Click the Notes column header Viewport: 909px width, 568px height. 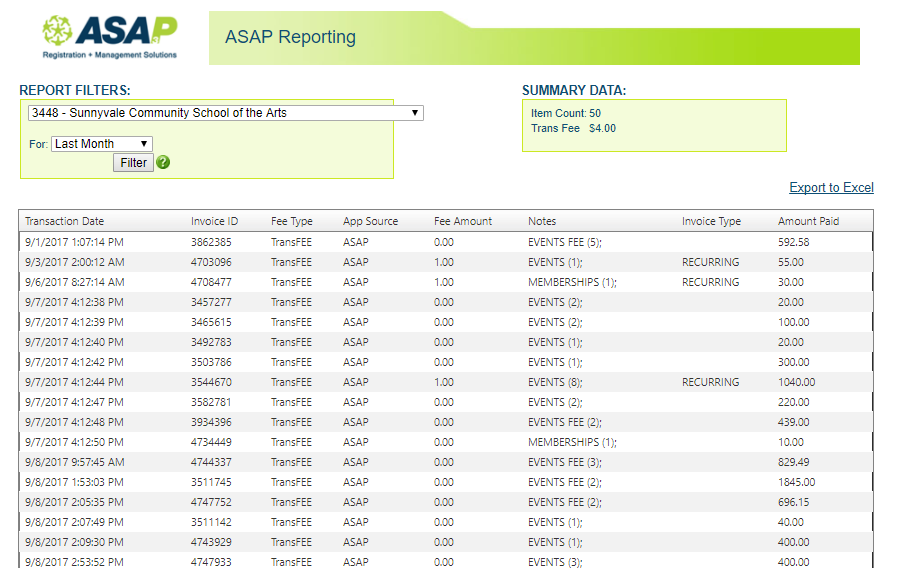(x=542, y=221)
